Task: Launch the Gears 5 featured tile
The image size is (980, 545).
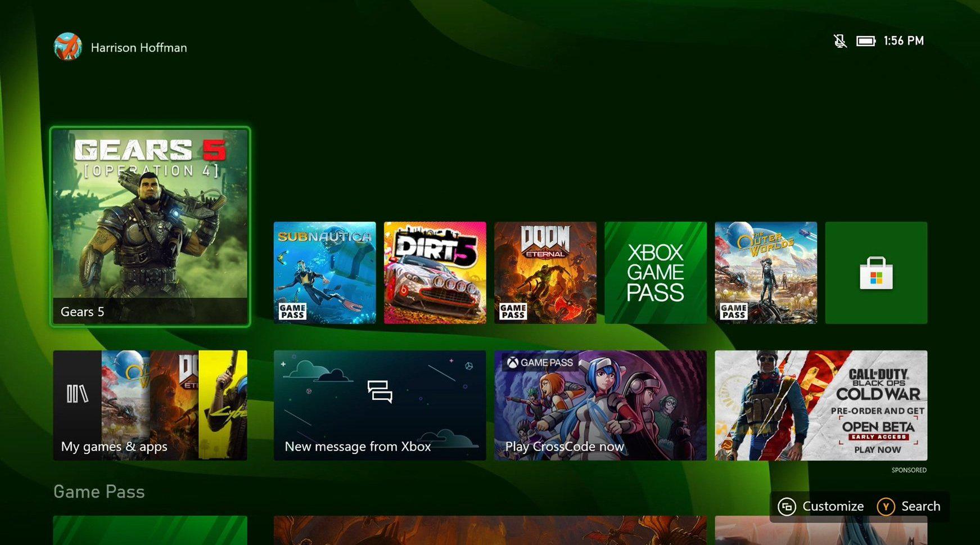Action: coord(150,226)
